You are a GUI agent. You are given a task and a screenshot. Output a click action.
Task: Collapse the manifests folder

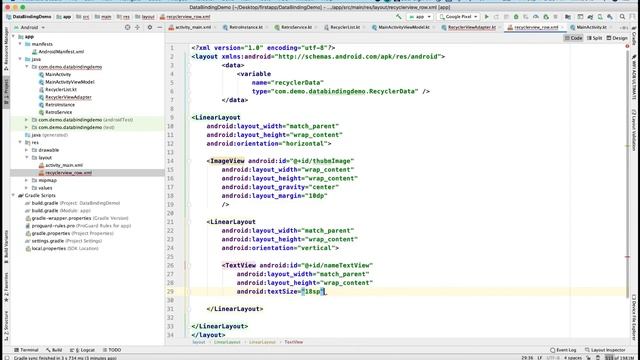coord(20,44)
